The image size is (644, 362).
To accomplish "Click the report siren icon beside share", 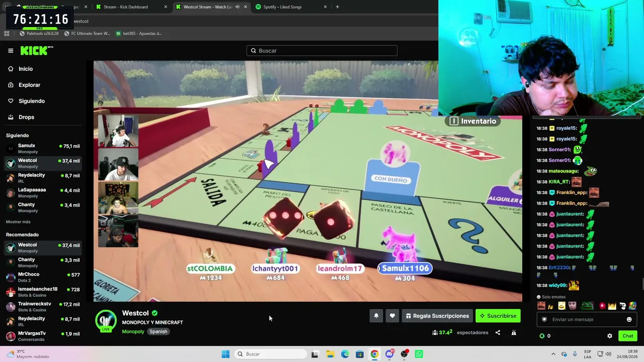I will coord(514,332).
